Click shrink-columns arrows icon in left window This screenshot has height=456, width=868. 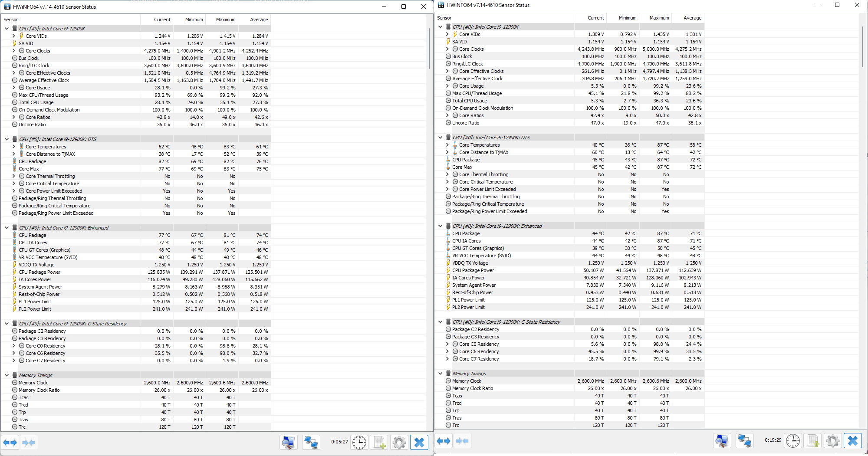[x=29, y=443]
